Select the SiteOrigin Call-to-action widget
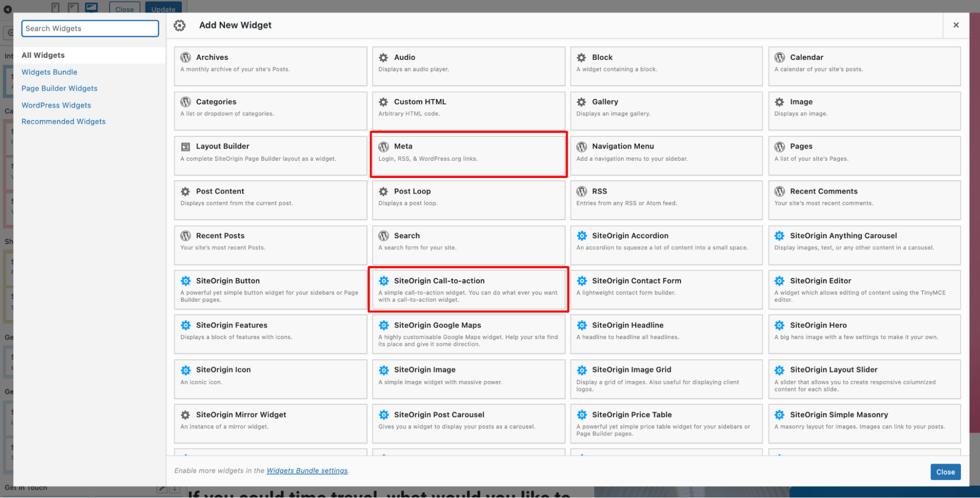The width and height of the screenshot is (980, 498). pyautogui.click(x=468, y=289)
